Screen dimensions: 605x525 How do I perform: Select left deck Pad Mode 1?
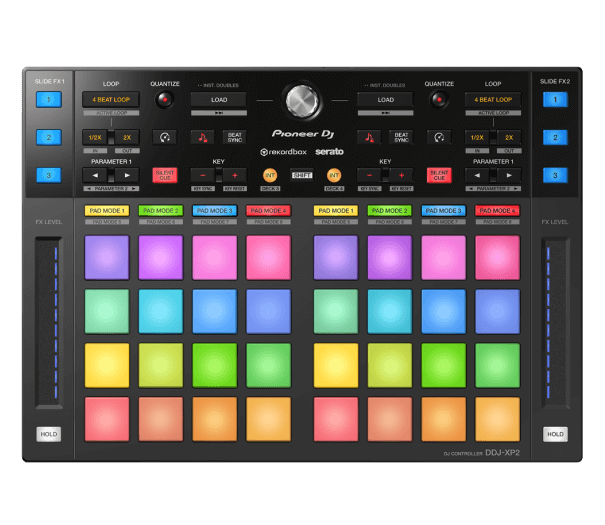click(106, 211)
